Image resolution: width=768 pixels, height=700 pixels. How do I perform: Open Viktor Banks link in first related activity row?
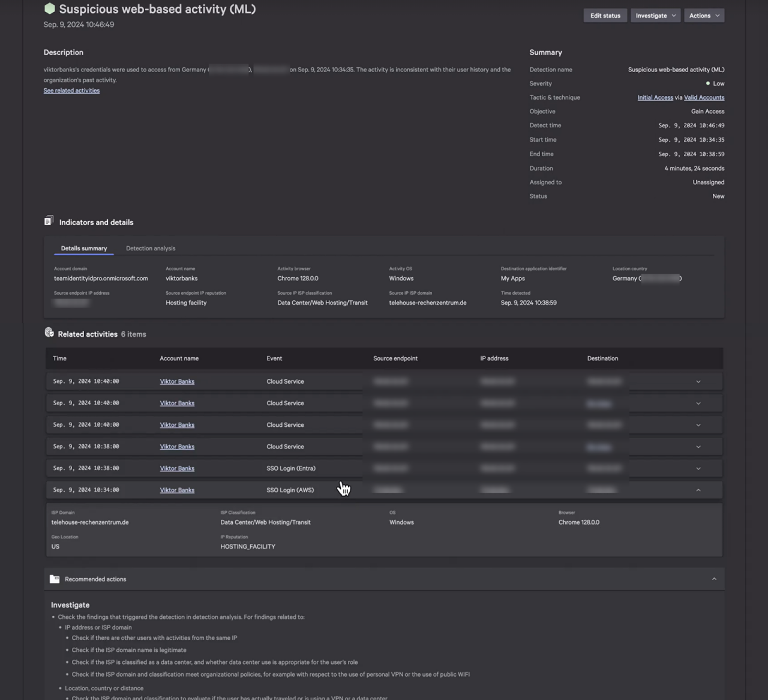[177, 382]
